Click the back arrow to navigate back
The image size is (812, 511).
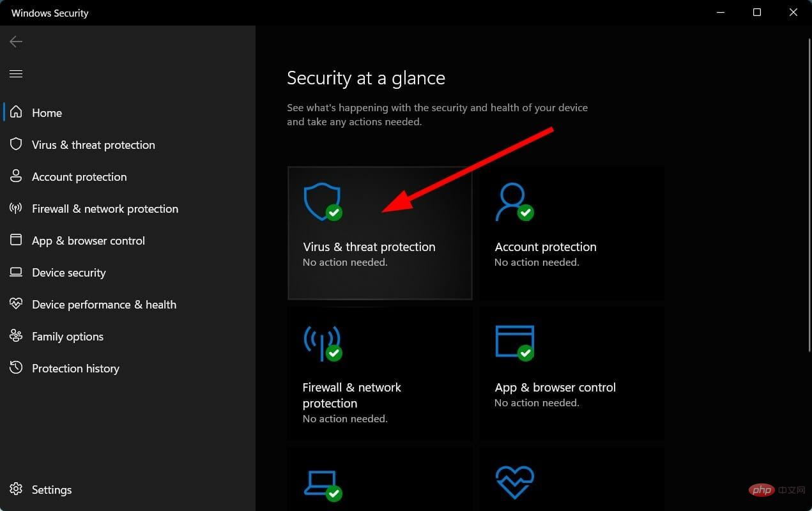[x=15, y=41]
